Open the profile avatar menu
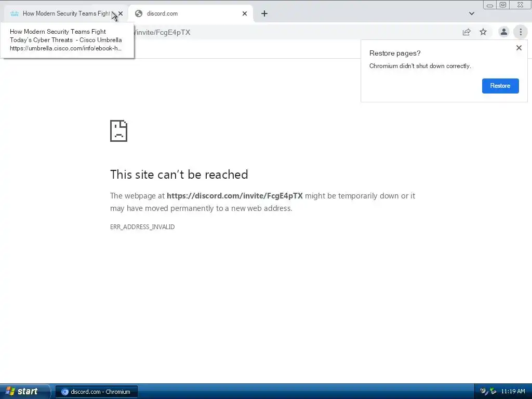The image size is (532, 399). [504, 32]
